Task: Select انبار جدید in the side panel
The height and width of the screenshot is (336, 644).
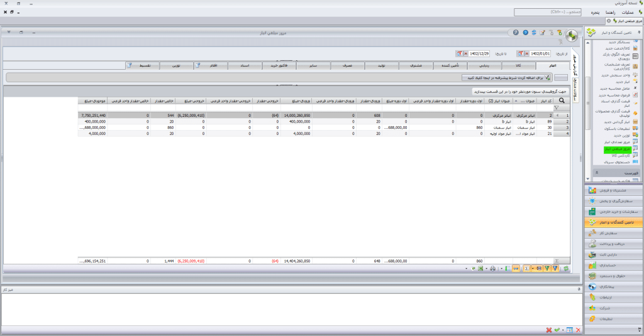Action: (x=622, y=82)
